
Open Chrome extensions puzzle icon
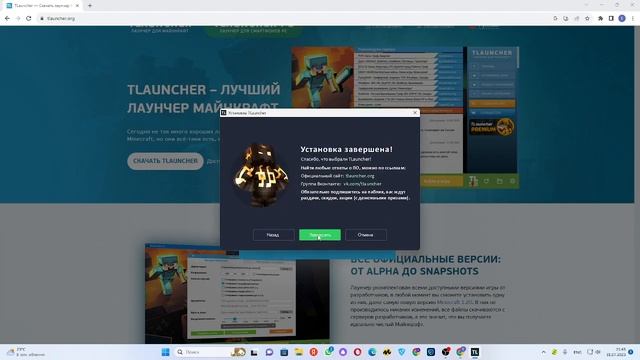[x=600, y=18]
